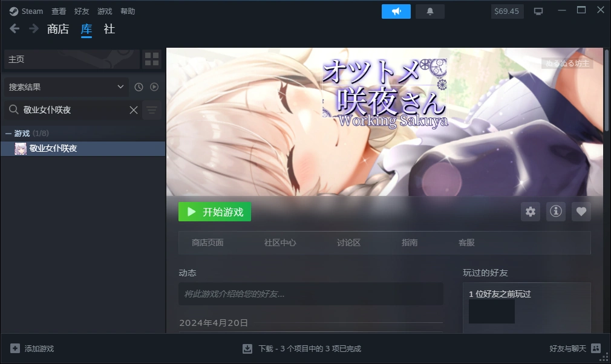Switch to Big Picture mode monitor icon
The image size is (611, 364).
click(x=538, y=11)
